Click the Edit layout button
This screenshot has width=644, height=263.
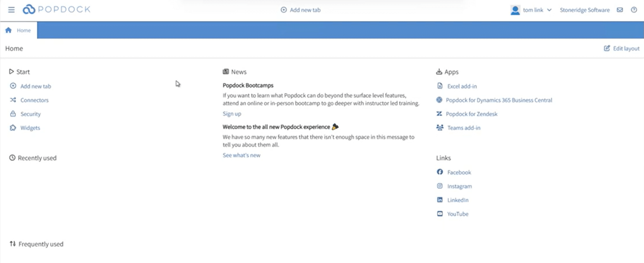pos(622,48)
